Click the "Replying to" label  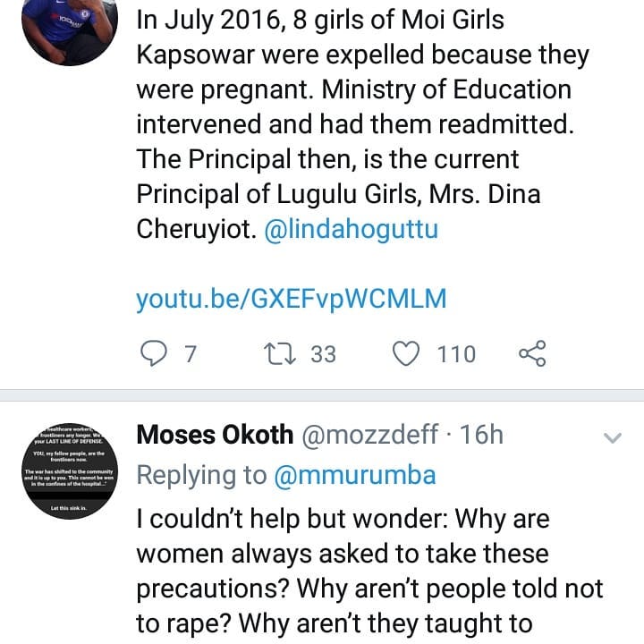tap(201, 475)
